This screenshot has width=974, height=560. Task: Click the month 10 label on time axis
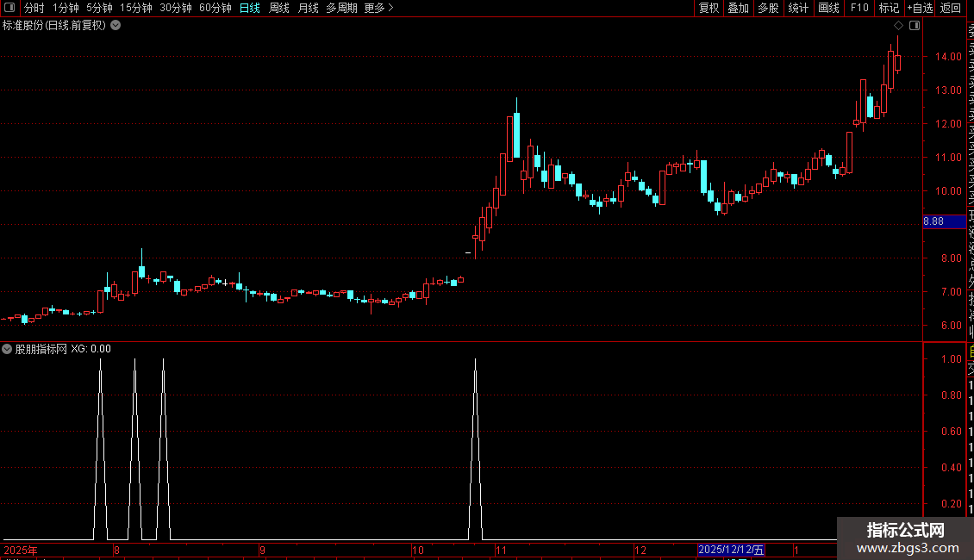418,550
